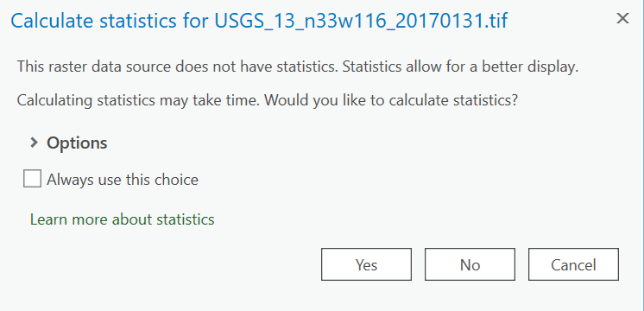Decline calculating statistics with No

click(470, 264)
